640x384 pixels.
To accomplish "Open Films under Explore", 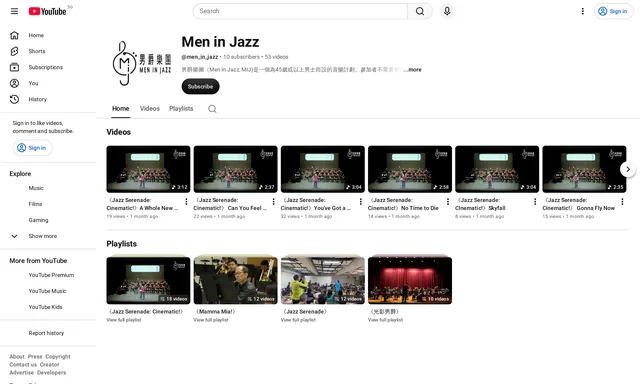I will 48,204.
